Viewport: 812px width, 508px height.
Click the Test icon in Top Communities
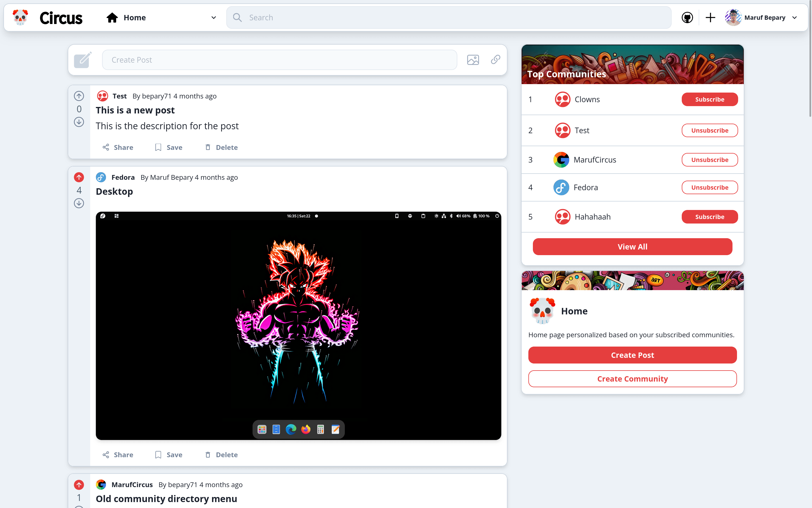(x=562, y=130)
